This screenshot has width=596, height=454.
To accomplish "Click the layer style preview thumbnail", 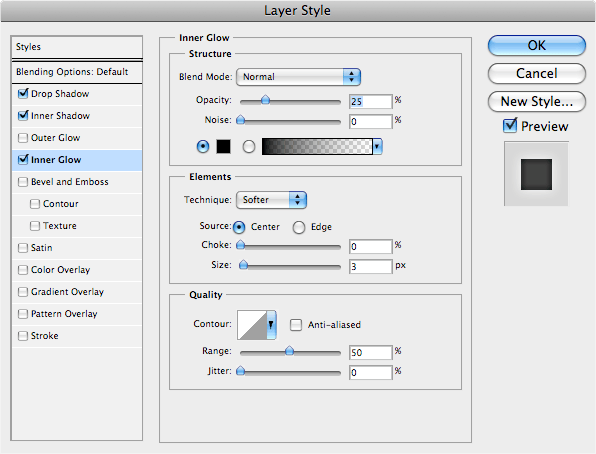I will (536, 174).
